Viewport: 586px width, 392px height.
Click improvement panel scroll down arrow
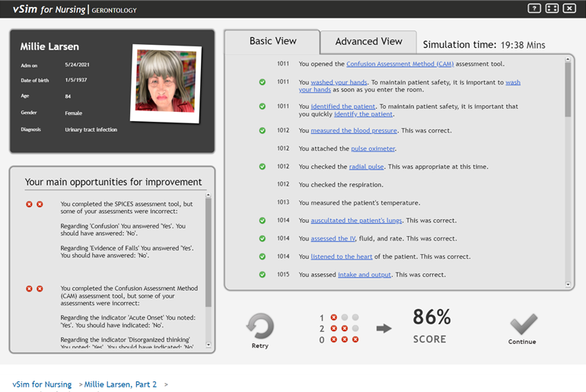coord(209,345)
